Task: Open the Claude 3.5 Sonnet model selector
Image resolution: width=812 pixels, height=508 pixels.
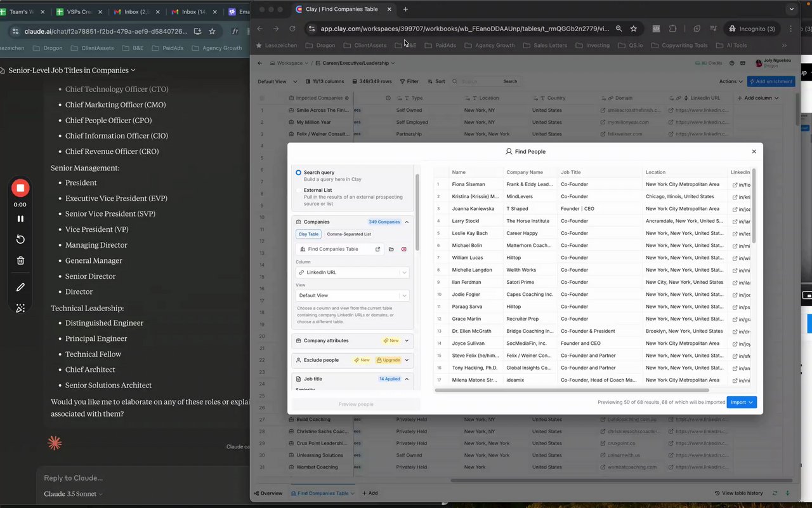Action: pos(73,494)
